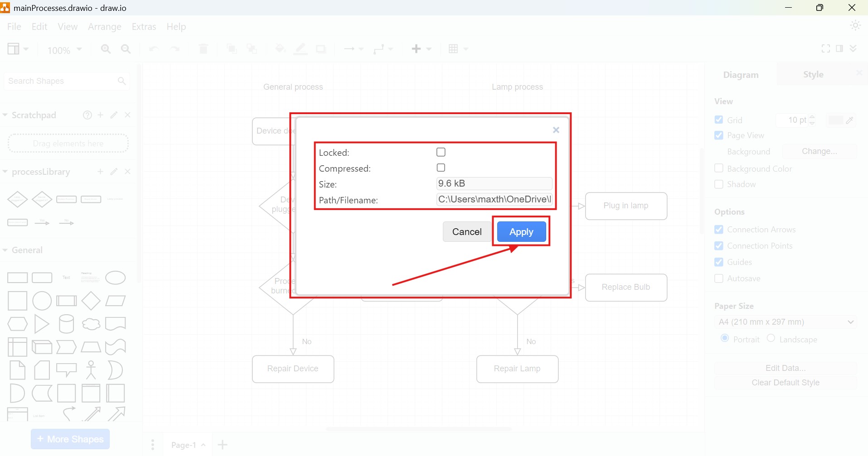The height and width of the screenshot is (456, 868).
Task: Switch to the Style tab
Action: pyautogui.click(x=813, y=74)
